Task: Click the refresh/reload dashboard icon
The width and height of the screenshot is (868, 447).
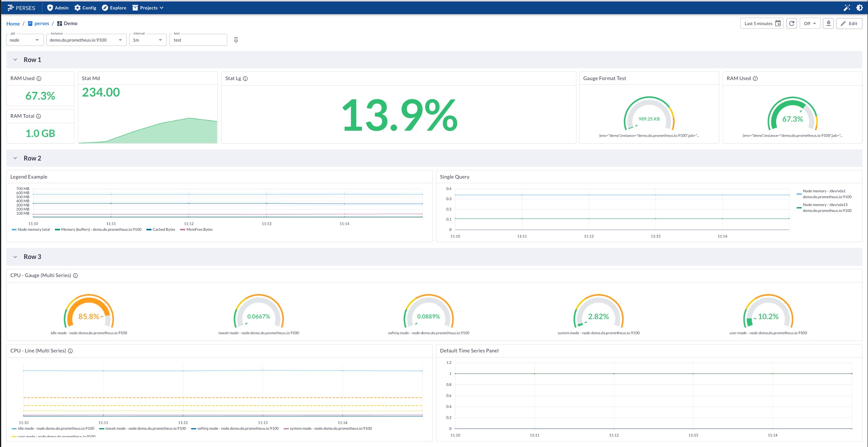Action: 791,24
